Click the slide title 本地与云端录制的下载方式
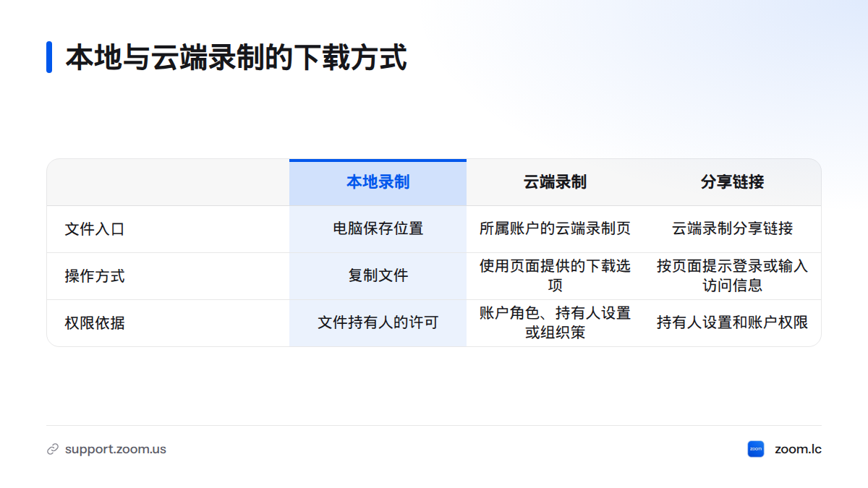 point(236,57)
